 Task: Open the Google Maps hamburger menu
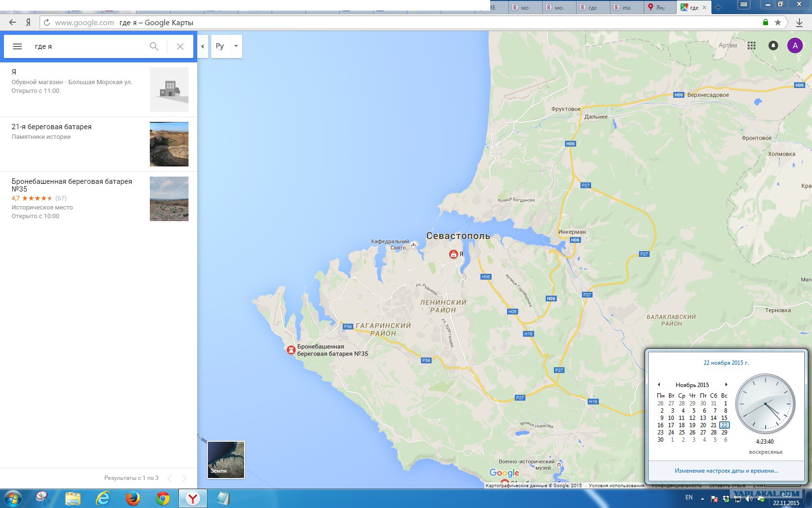click(17, 46)
